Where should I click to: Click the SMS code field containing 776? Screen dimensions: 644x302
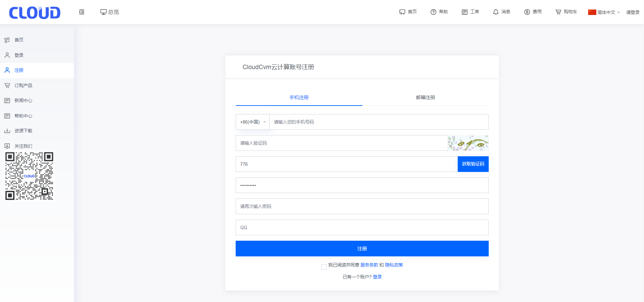[x=347, y=164]
